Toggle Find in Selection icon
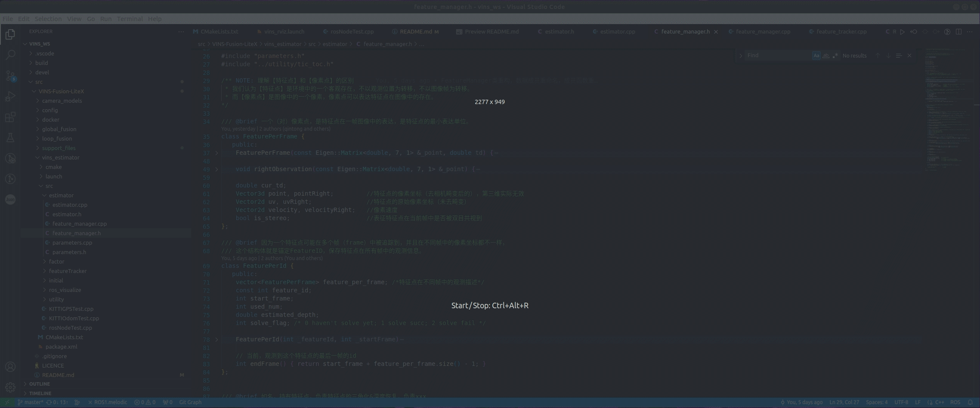This screenshot has height=408, width=980. pyautogui.click(x=899, y=55)
